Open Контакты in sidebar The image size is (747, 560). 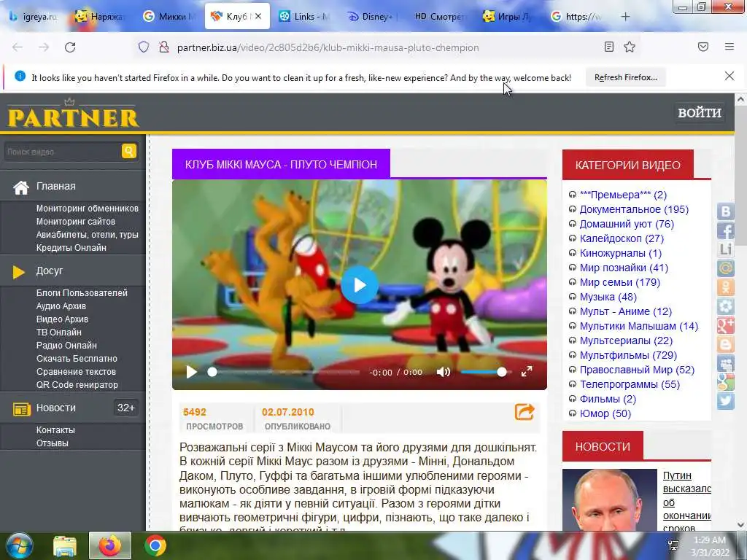(55, 430)
